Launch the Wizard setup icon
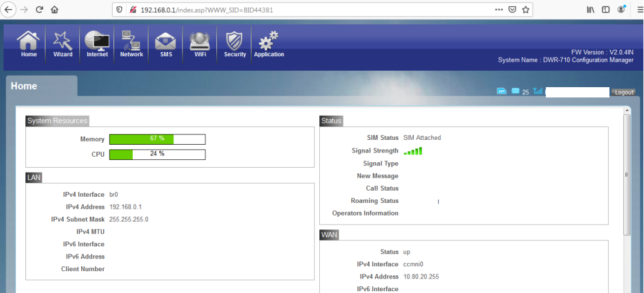Screen dimensions: 644x293 [x=63, y=44]
